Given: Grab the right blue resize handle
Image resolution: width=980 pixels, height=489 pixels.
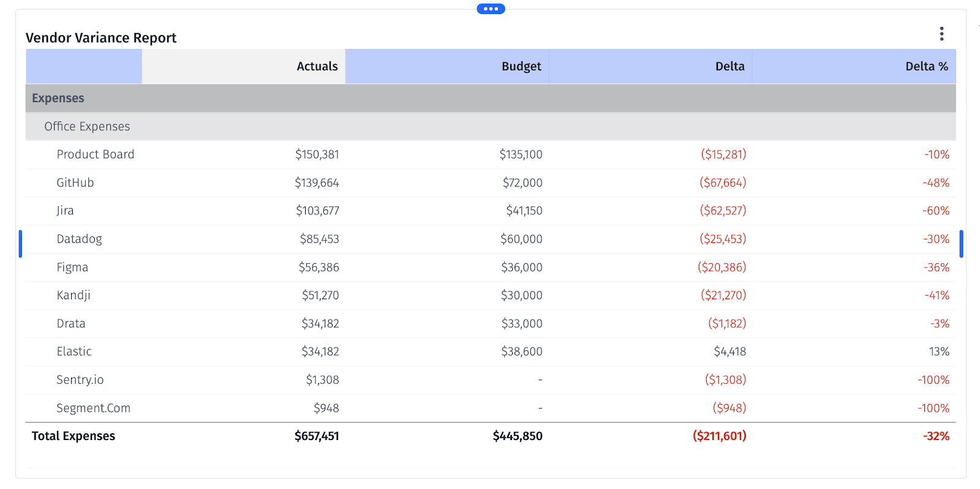Looking at the screenshot, I should pos(961,244).
